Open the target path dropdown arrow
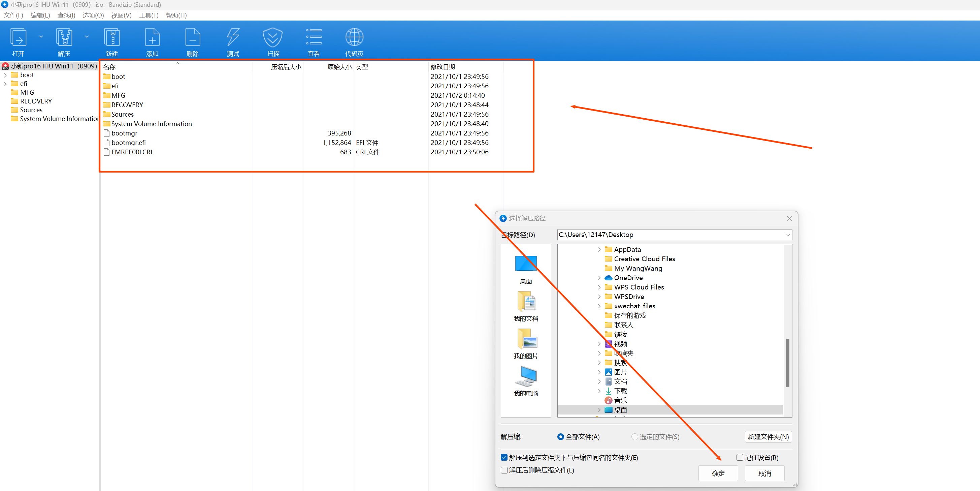Screen dimensions: 980x491 [787, 235]
